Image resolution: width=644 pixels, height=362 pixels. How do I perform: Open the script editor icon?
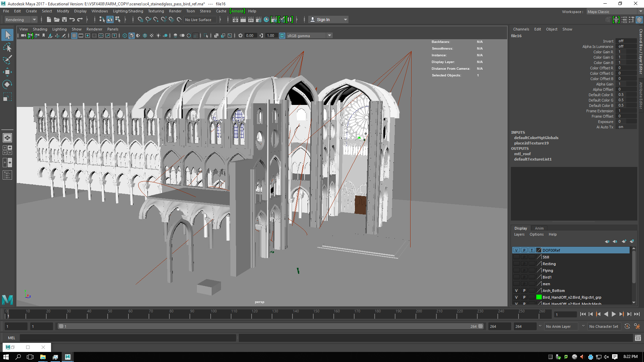(638, 338)
